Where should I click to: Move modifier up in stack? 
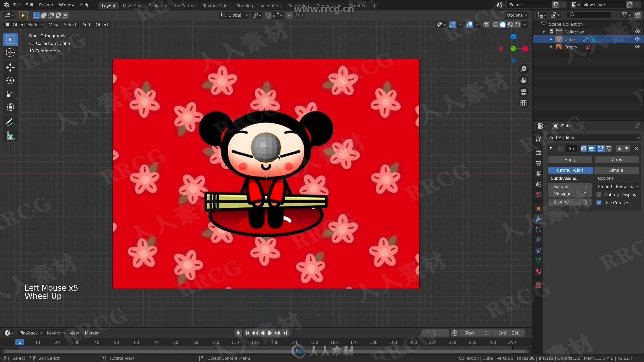(619, 149)
